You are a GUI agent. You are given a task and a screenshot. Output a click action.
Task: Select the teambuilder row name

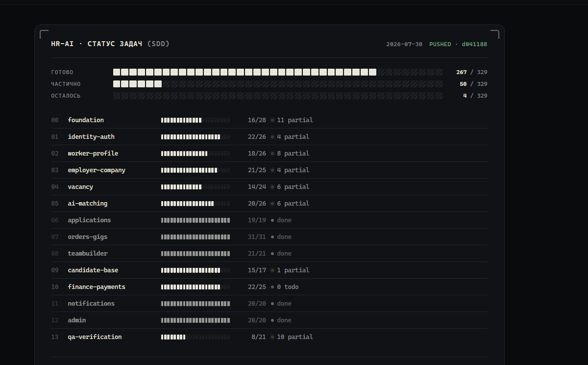pyautogui.click(x=88, y=254)
